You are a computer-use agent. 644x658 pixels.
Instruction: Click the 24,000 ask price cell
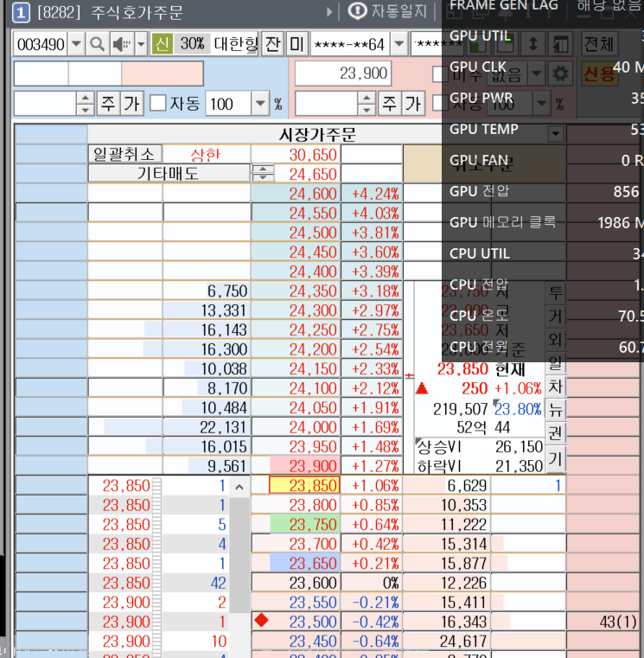(296, 426)
